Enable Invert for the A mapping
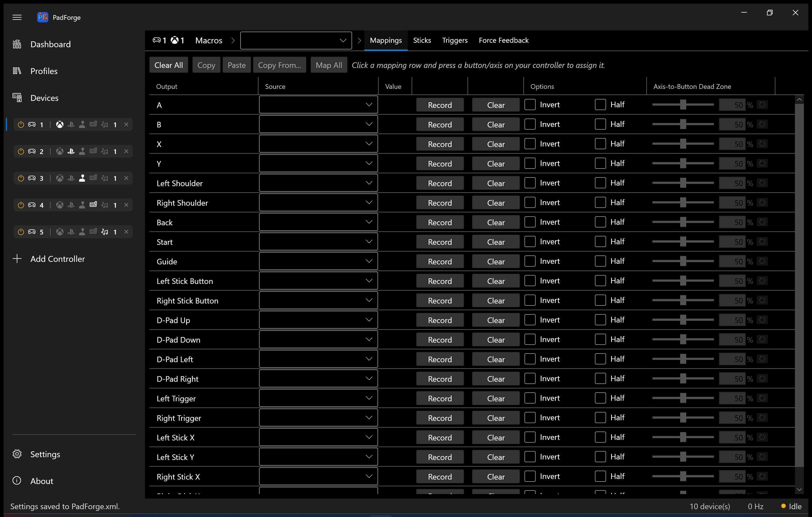The width and height of the screenshot is (812, 517). coord(530,105)
